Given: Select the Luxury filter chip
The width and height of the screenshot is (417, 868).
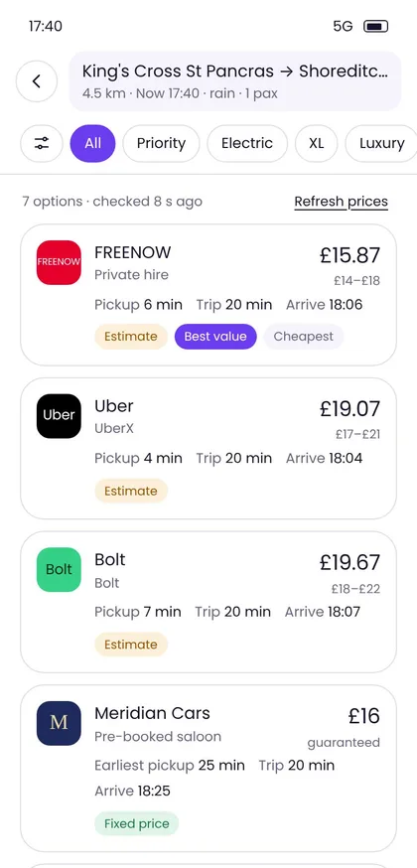Looking at the screenshot, I should click(381, 143).
